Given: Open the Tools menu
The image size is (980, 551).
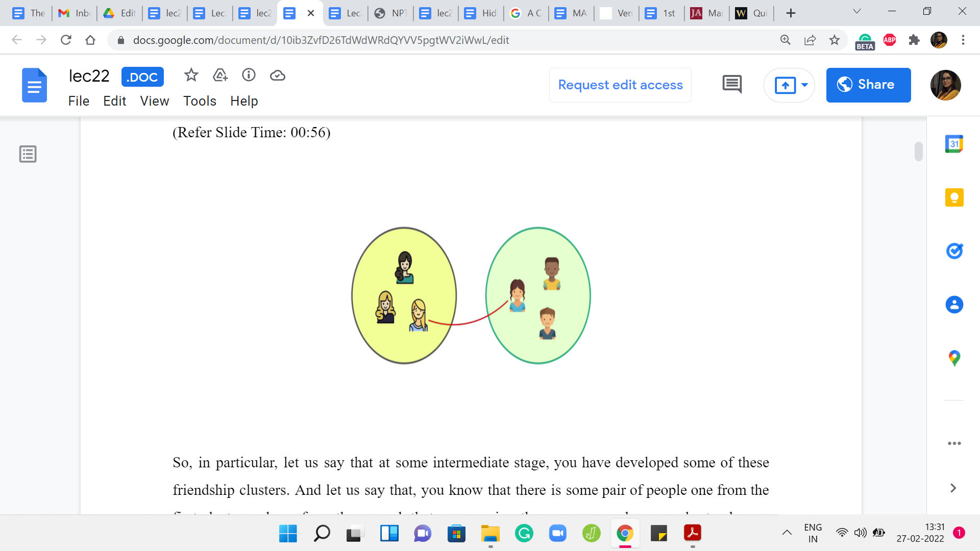Looking at the screenshot, I should coord(200,101).
